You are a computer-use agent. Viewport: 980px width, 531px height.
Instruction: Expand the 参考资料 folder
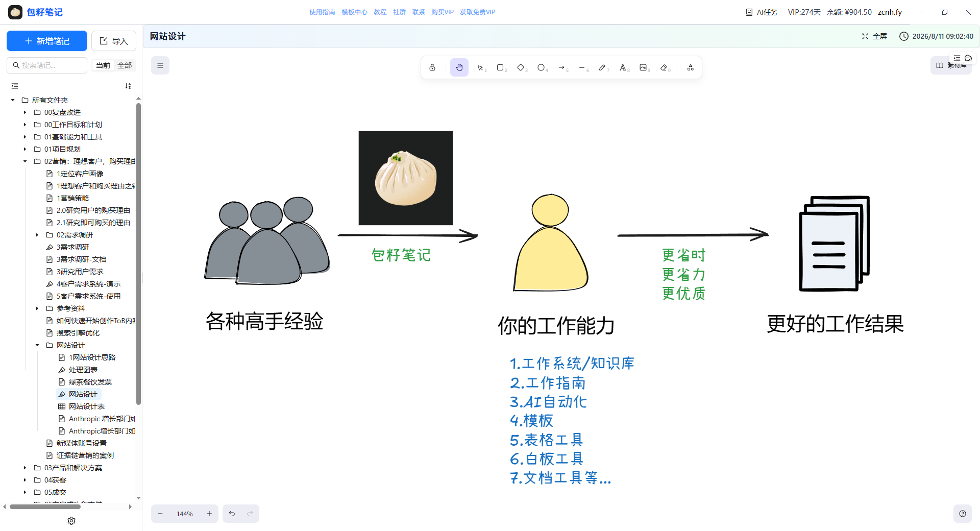pos(37,308)
